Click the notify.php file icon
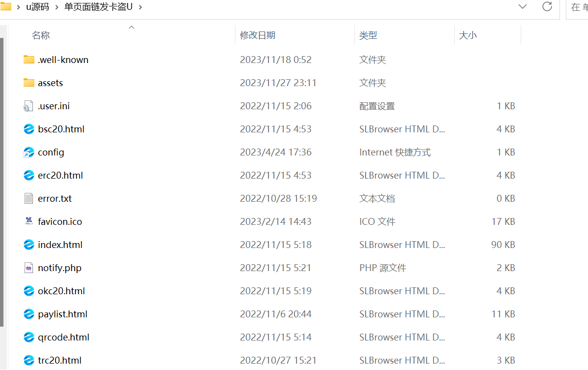The image size is (588, 370). click(x=29, y=268)
